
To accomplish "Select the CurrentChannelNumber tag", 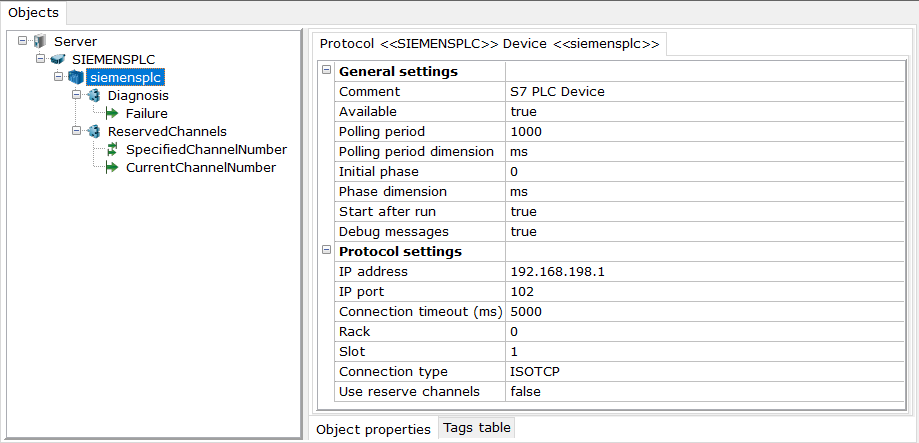I will pyautogui.click(x=201, y=168).
